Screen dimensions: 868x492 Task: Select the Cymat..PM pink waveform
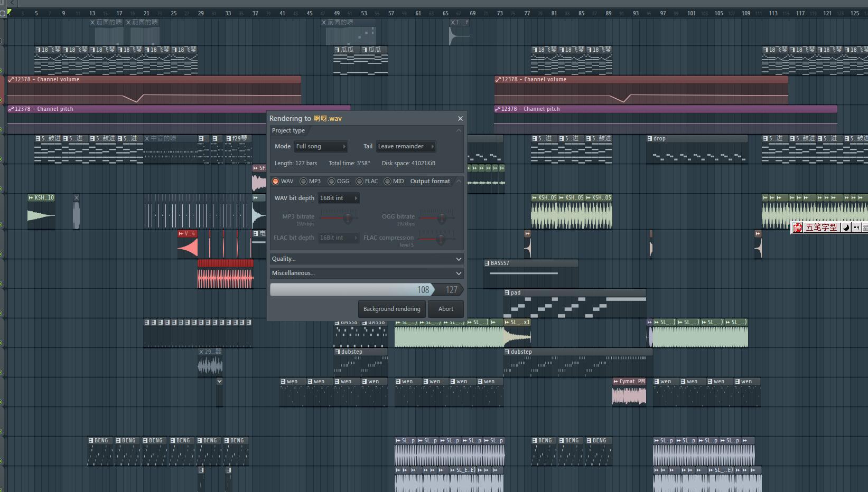coord(629,395)
